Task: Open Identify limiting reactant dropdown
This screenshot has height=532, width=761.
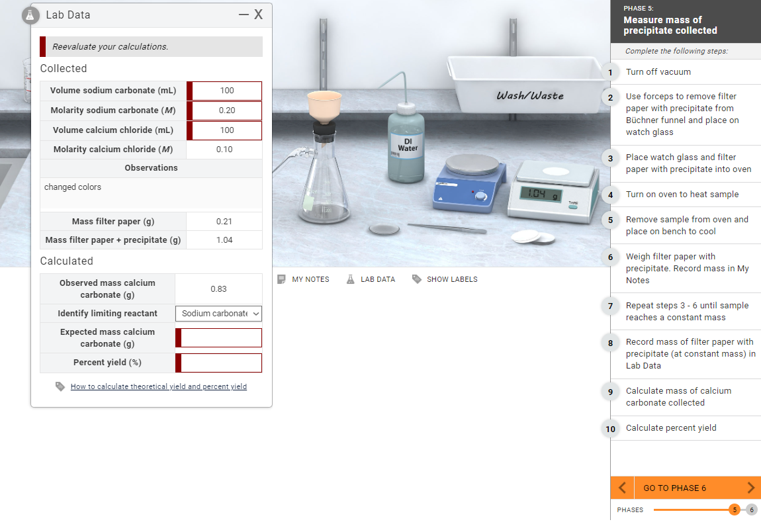Action: click(219, 314)
